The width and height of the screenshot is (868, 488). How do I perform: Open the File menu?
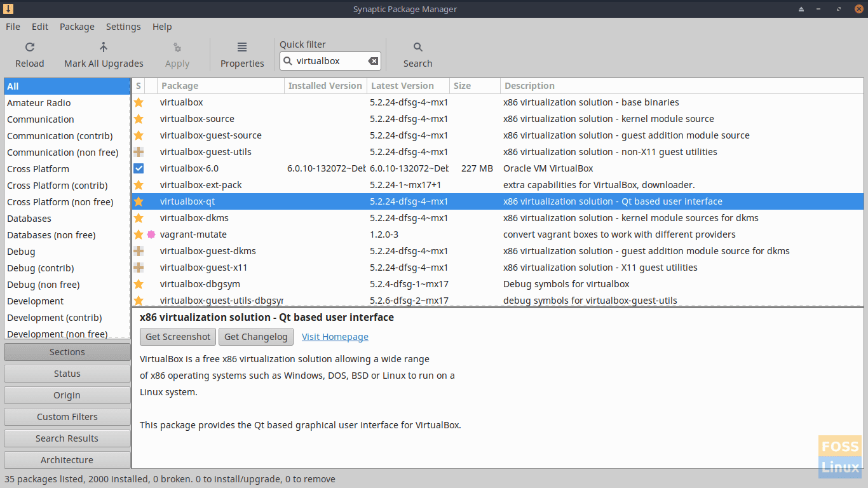tap(13, 27)
